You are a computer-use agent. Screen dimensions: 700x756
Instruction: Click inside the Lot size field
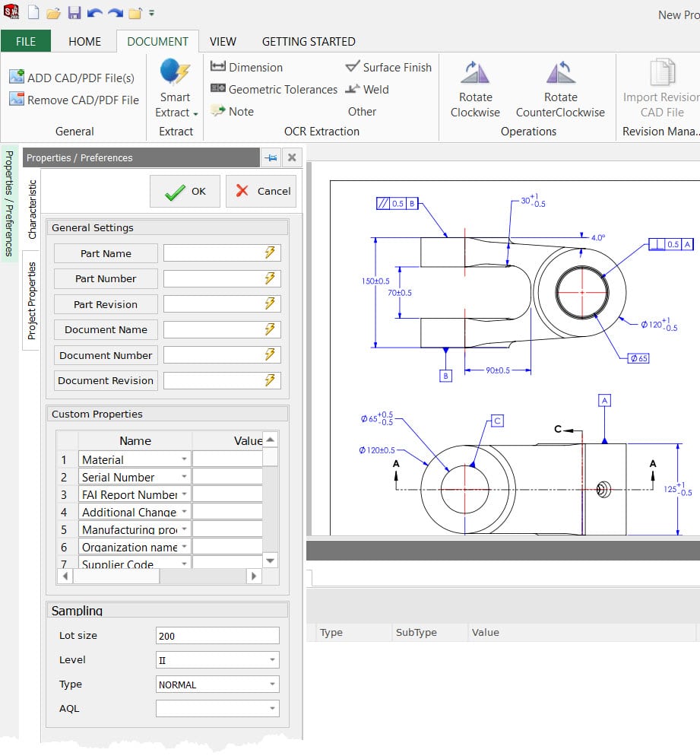tap(217, 635)
